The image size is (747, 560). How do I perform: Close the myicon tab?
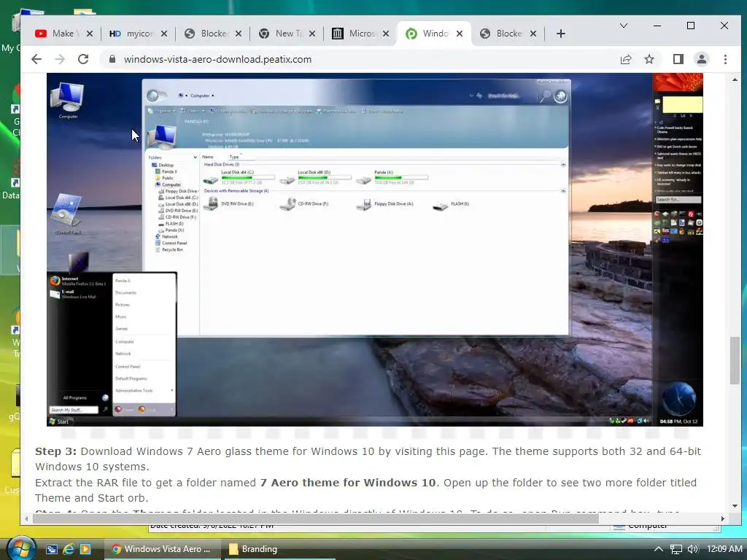tap(164, 34)
